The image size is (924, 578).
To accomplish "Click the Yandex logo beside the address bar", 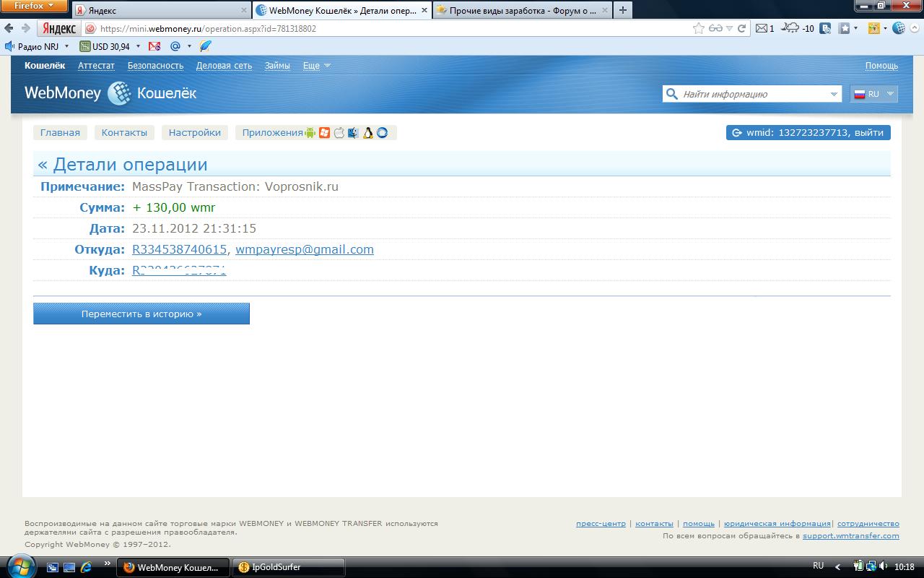I will (x=59, y=28).
